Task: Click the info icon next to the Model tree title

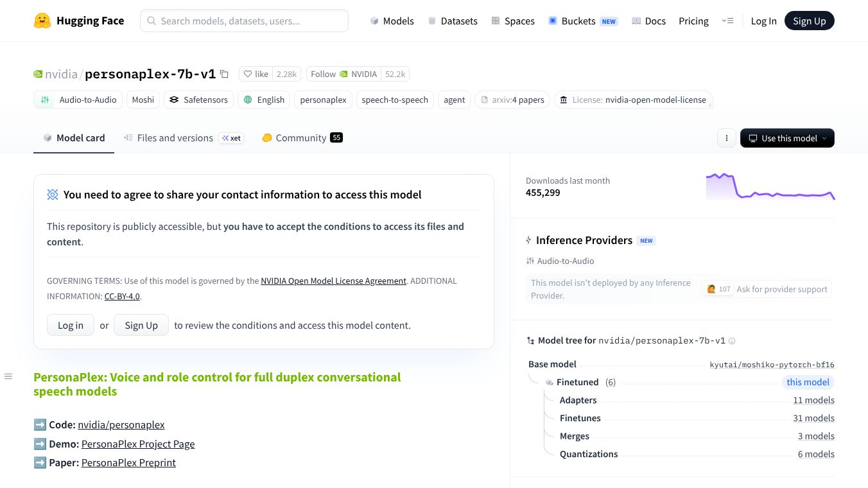Action: click(x=732, y=341)
